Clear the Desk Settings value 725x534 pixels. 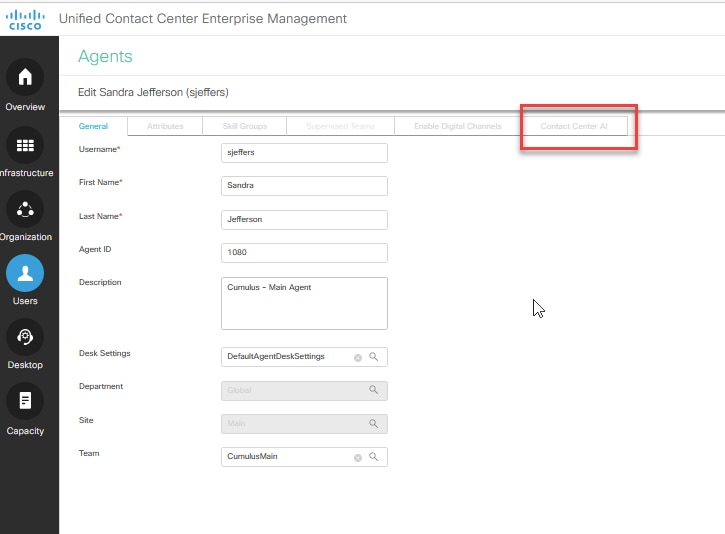[357, 358]
